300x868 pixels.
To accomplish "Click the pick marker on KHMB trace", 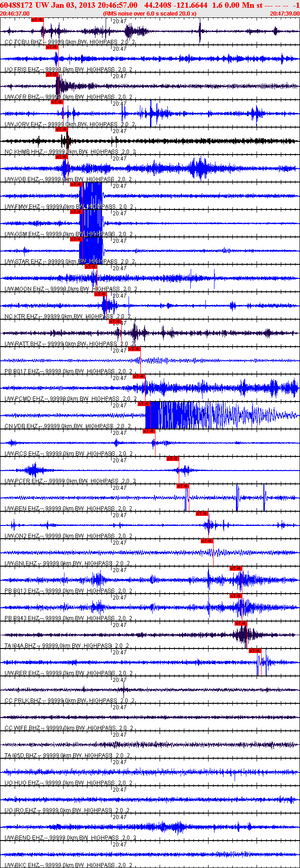I will pyautogui.click(x=62, y=129).
